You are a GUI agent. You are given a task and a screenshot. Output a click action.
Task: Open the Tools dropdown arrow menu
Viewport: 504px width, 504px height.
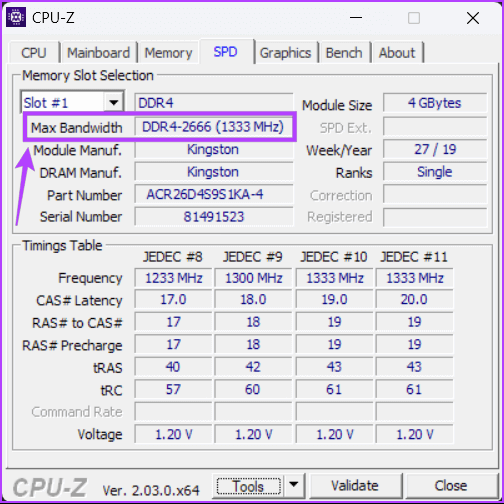coord(294,485)
